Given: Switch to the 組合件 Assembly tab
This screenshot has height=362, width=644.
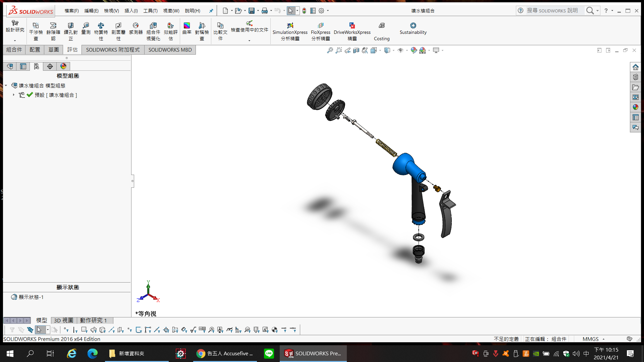Looking at the screenshot, I should tap(14, 50).
